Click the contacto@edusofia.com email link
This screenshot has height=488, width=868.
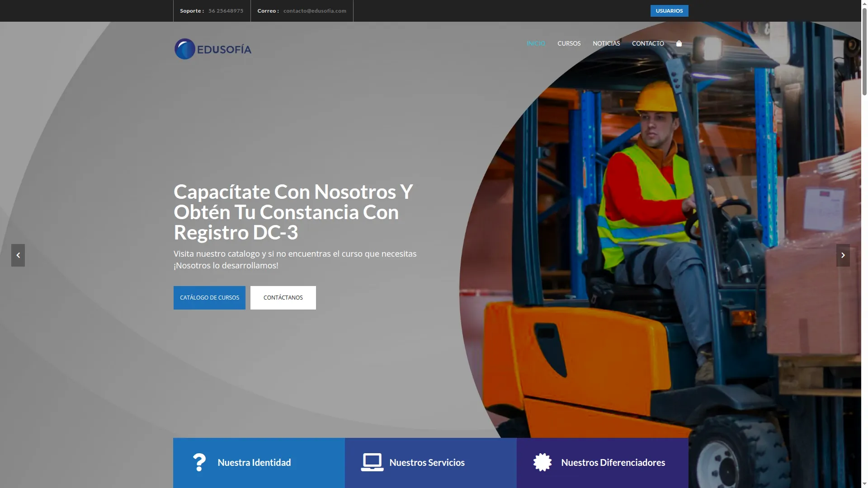coord(315,11)
